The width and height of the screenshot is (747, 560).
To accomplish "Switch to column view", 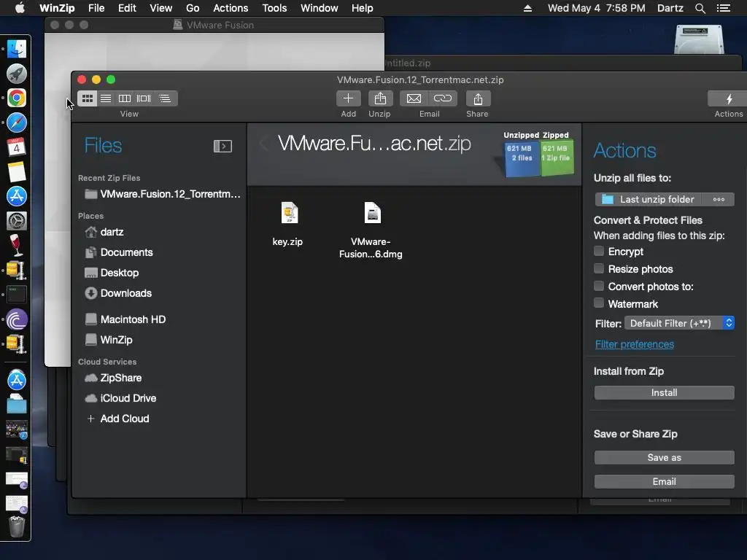I will [x=124, y=98].
